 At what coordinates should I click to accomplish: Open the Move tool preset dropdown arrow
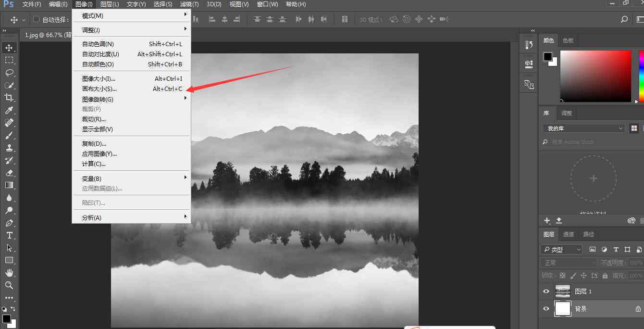tap(24, 20)
